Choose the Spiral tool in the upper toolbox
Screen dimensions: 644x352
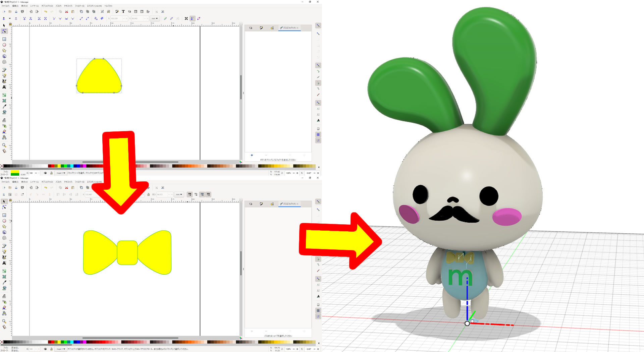tap(4, 62)
